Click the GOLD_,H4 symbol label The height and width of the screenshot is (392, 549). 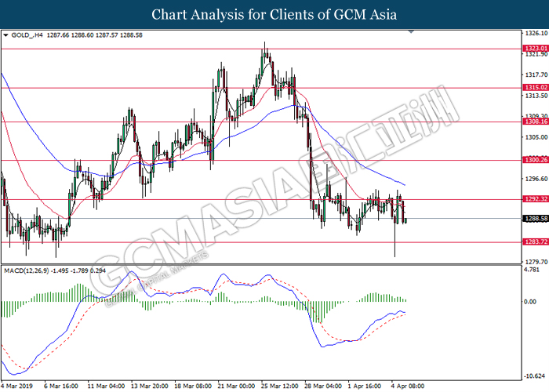click(27, 35)
